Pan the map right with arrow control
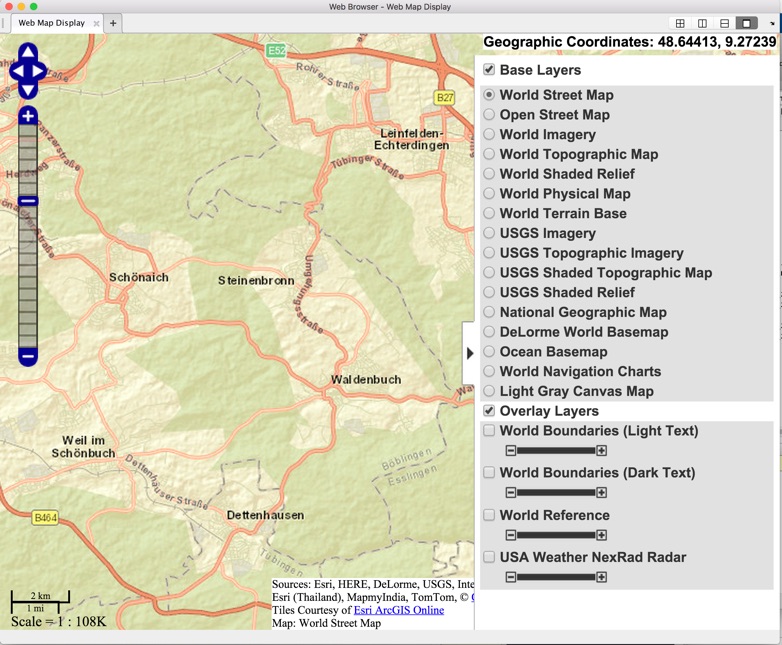782x645 pixels. [40, 71]
